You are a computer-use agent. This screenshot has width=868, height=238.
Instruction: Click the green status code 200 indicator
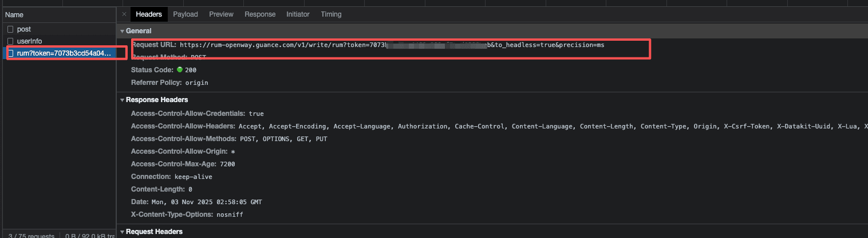(x=180, y=70)
